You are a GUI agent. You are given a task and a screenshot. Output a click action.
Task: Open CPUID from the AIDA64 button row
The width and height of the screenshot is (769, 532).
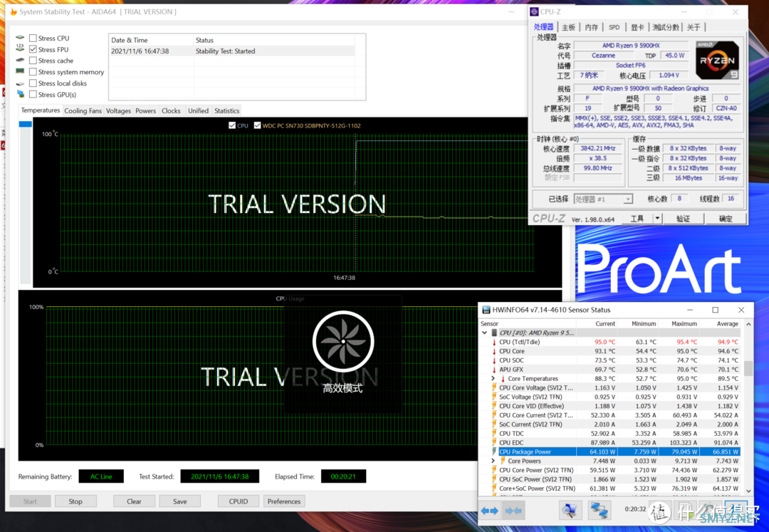pos(239,501)
